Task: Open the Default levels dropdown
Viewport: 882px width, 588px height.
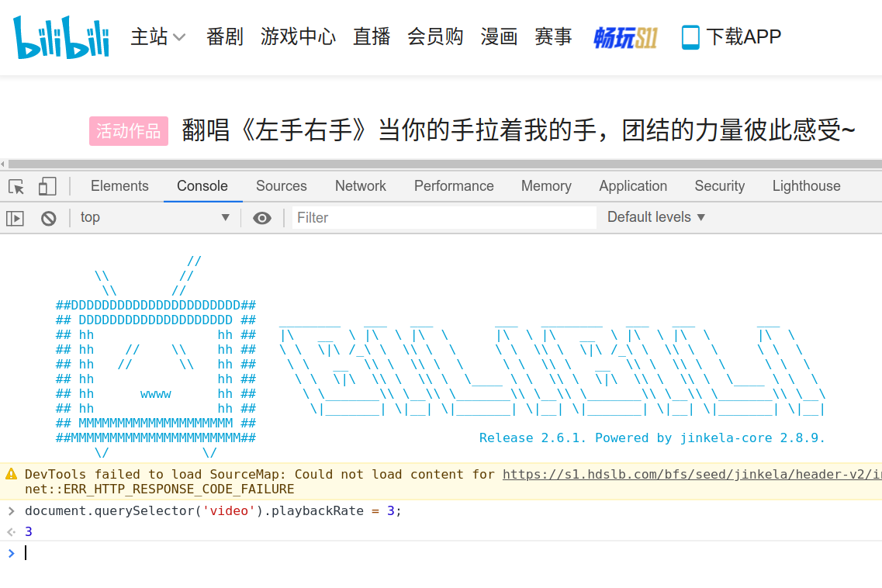Action: pyautogui.click(x=655, y=218)
